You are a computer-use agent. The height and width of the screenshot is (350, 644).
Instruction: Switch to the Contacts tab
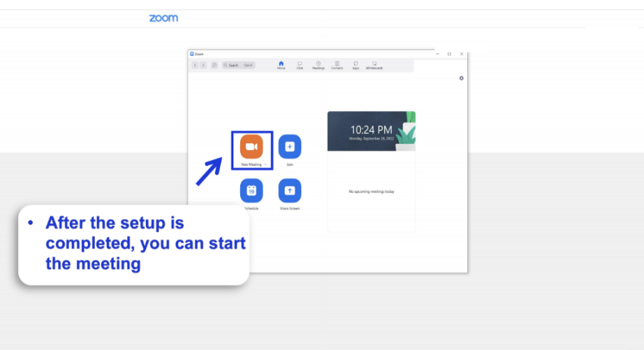click(337, 65)
